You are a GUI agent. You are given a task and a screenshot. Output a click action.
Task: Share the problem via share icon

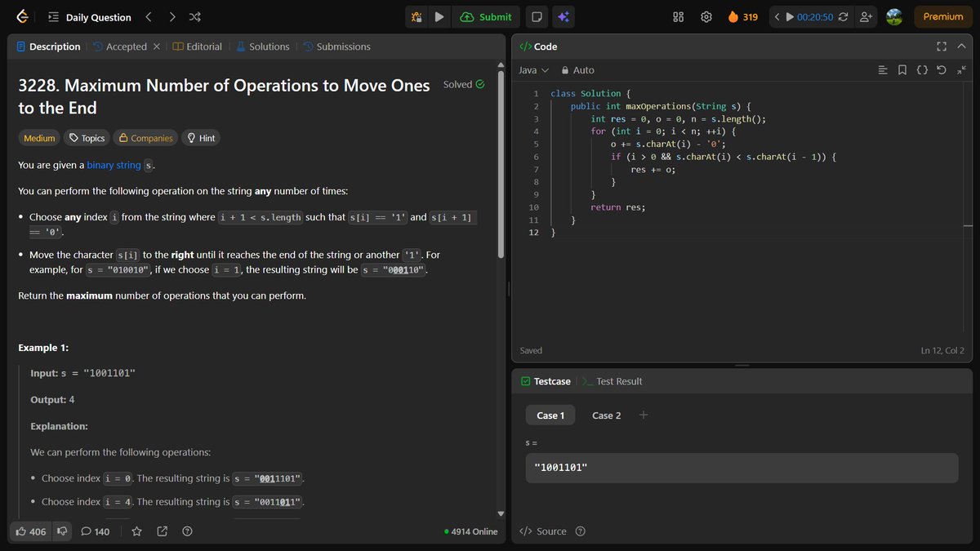click(x=162, y=531)
